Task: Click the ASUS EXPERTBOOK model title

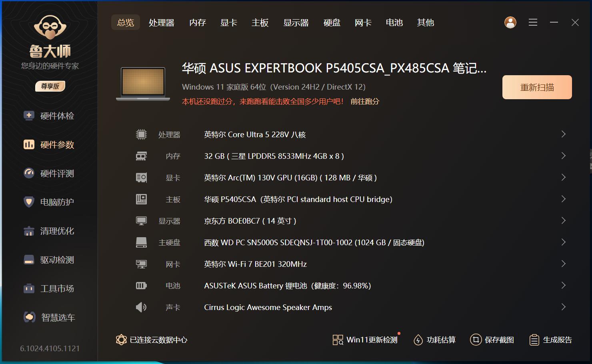Action: point(334,68)
